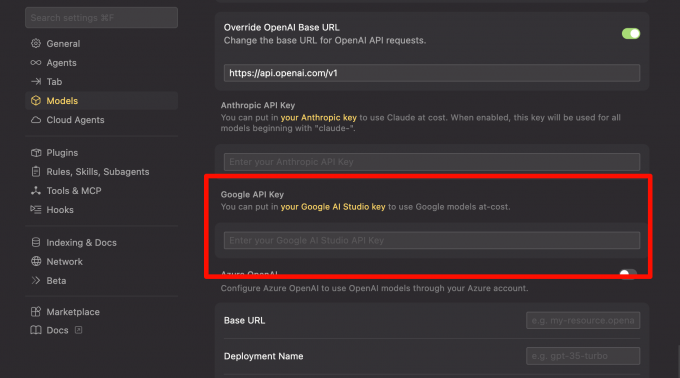The image size is (680, 378).
Task: Click the General gear icon
Action: click(36, 43)
